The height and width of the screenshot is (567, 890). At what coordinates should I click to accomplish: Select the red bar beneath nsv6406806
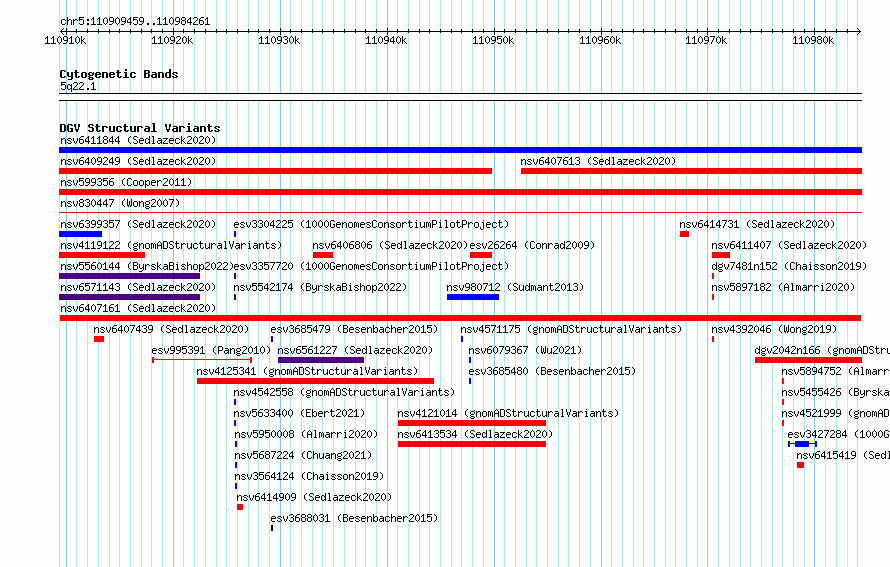(323, 255)
